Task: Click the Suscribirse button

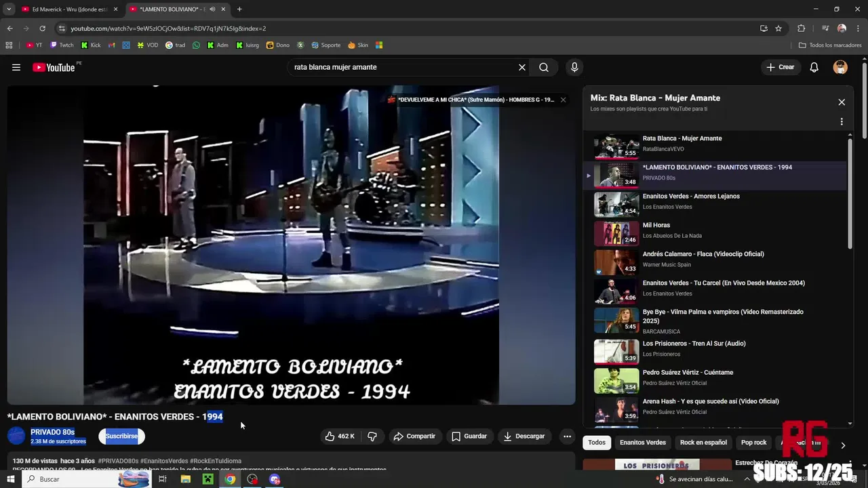Action: click(x=121, y=436)
